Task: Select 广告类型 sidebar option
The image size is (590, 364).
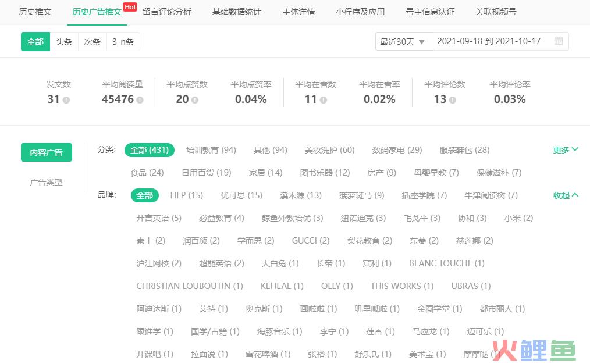Action: (47, 183)
